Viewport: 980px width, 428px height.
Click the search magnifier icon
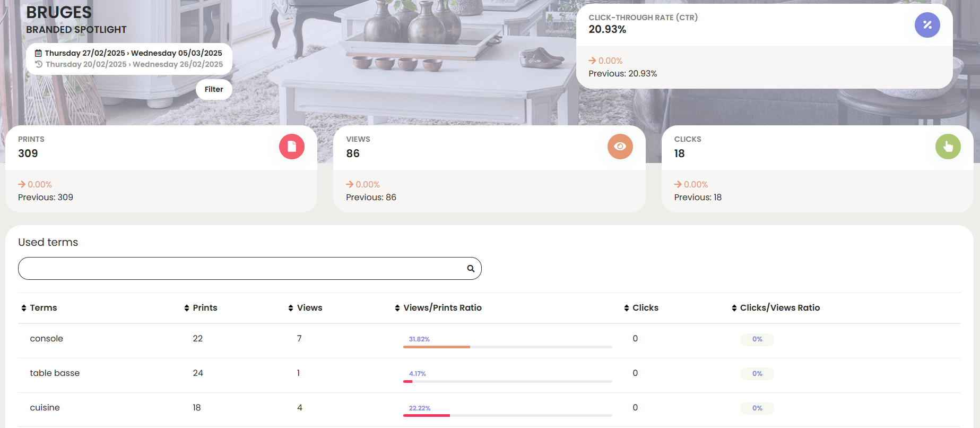[470, 269]
